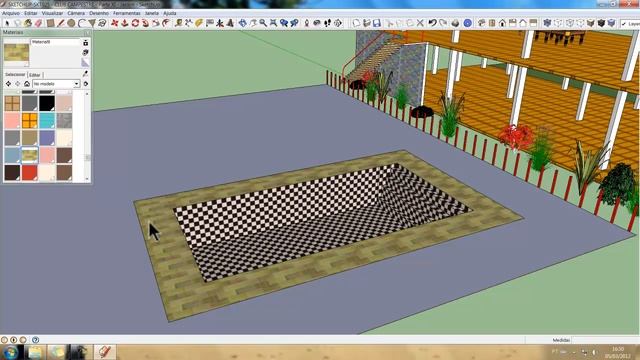Select the orange tile material swatch
The height and width of the screenshot is (360, 640).
click(29, 121)
